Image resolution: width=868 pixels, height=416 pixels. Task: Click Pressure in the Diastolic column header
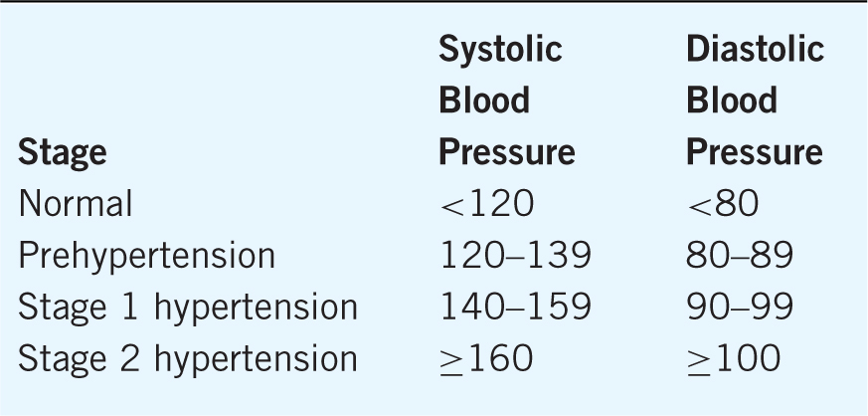click(x=755, y=152)
